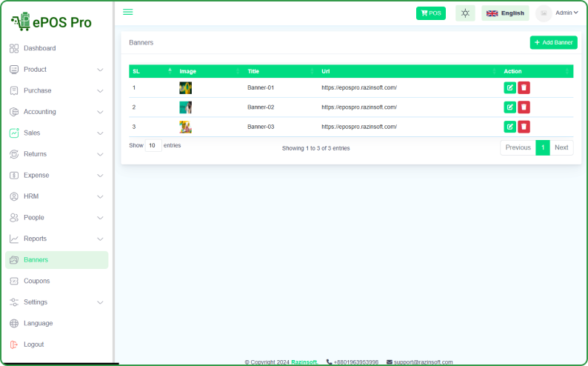Expand the Sales submenu
Image resolution: width=588 pixels, height=366 pixels.
[x=100, y=133]
